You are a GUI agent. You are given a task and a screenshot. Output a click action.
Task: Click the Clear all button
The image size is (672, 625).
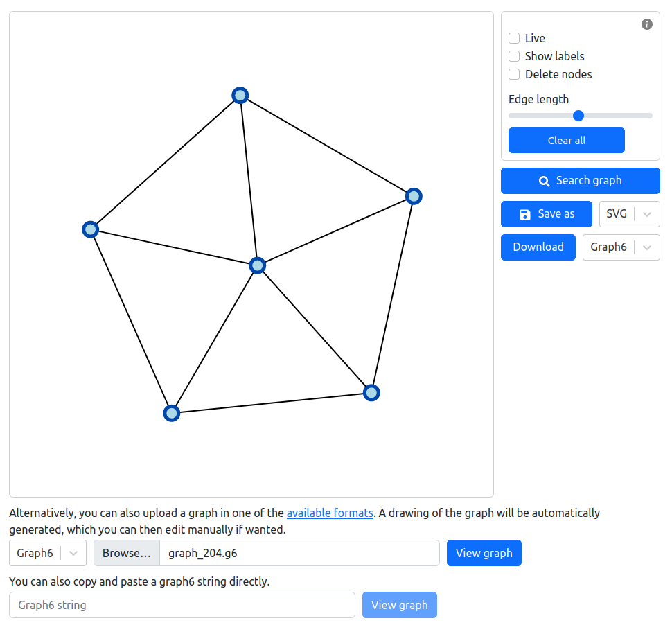tap(566, 140)
